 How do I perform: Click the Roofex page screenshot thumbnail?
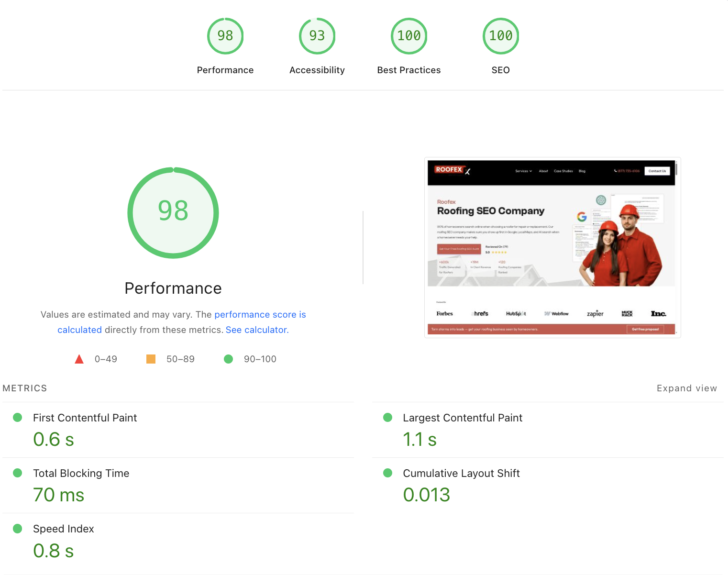coord(552,247)
